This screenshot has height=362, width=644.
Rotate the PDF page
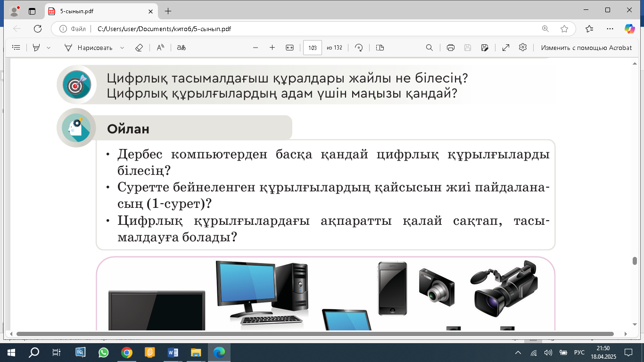[x=359, y=48]
